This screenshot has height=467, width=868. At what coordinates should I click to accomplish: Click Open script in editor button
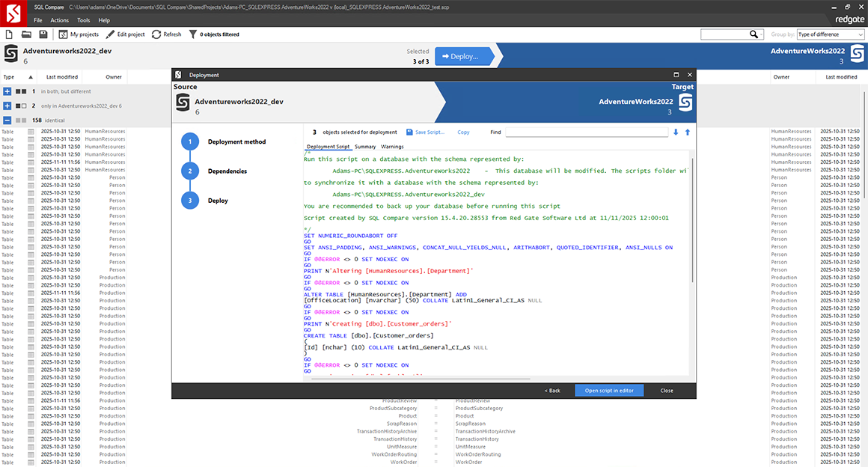coord(608,391)
